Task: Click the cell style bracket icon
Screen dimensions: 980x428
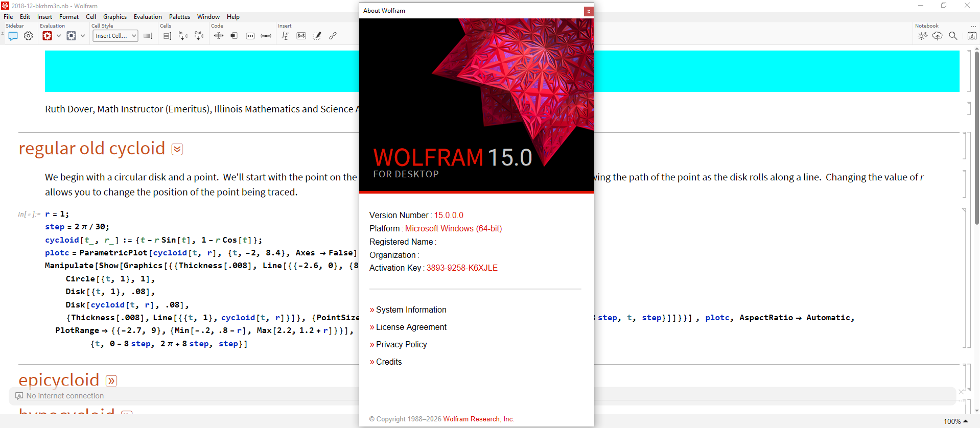Action: click(x=148, y=36)
